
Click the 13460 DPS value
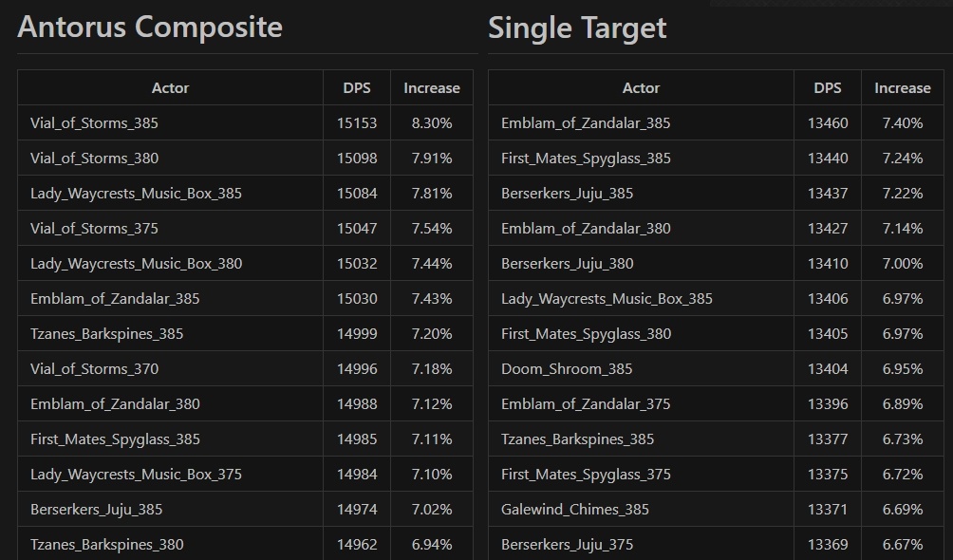[828, 123]
